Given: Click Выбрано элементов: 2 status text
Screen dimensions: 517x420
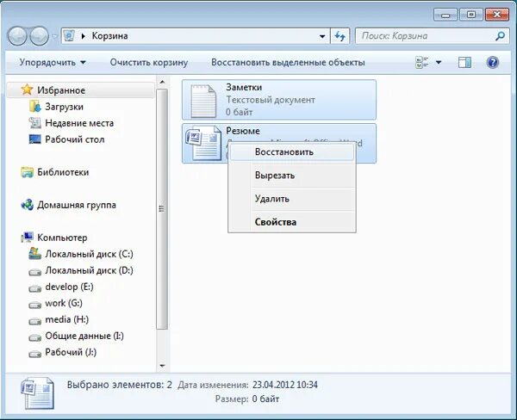Looking at the screenshot, I should point(120,385).
